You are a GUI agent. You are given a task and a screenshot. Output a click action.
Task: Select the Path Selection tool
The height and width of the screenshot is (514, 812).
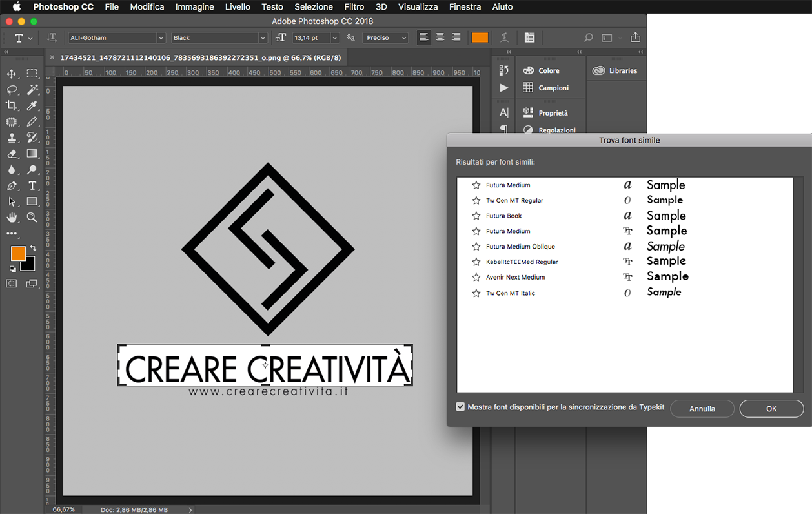12,202
